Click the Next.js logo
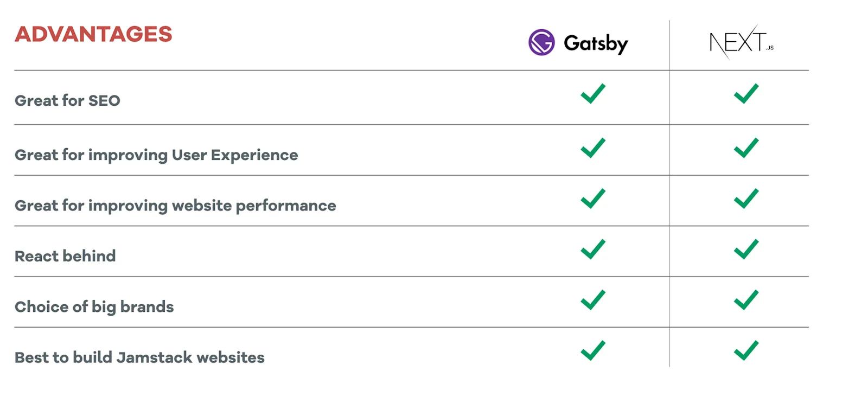The width and height of the screenshot is (868, 403). (x=741, y=42)
